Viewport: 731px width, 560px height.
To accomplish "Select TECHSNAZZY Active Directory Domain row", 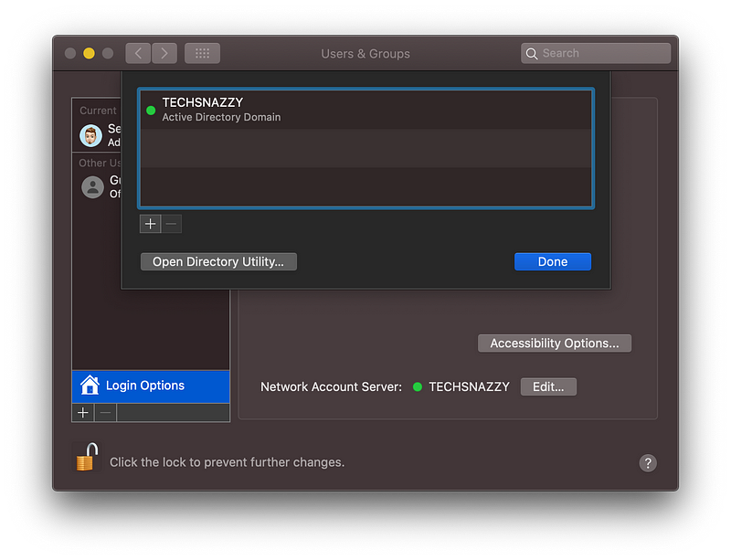I will pos(366,110).
